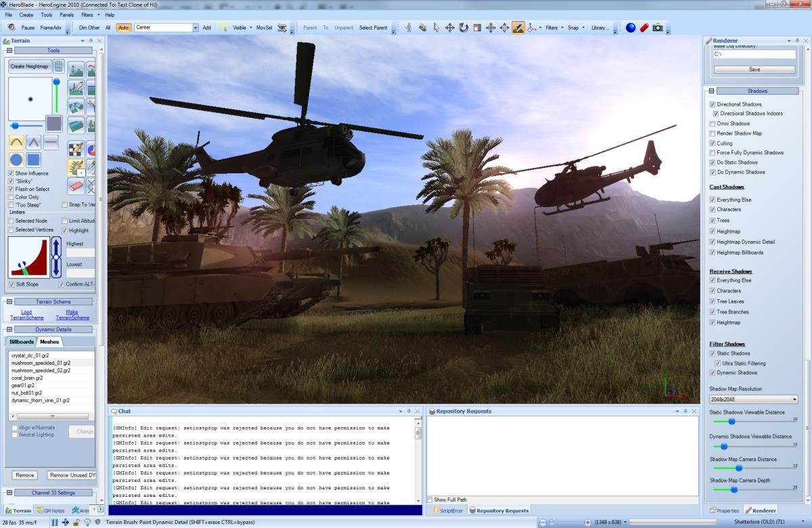Select the character mode figure icon

pos(408,28)
